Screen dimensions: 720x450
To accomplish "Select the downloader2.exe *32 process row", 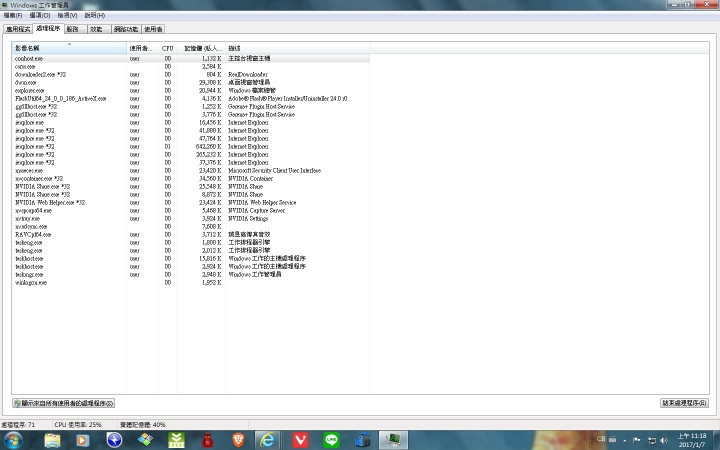I will pos(191,74).
